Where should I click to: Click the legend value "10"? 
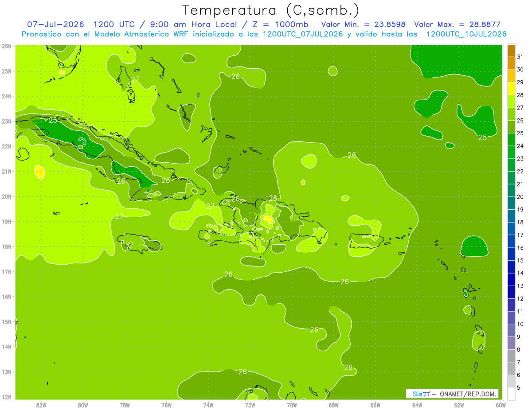coord(520,324)
